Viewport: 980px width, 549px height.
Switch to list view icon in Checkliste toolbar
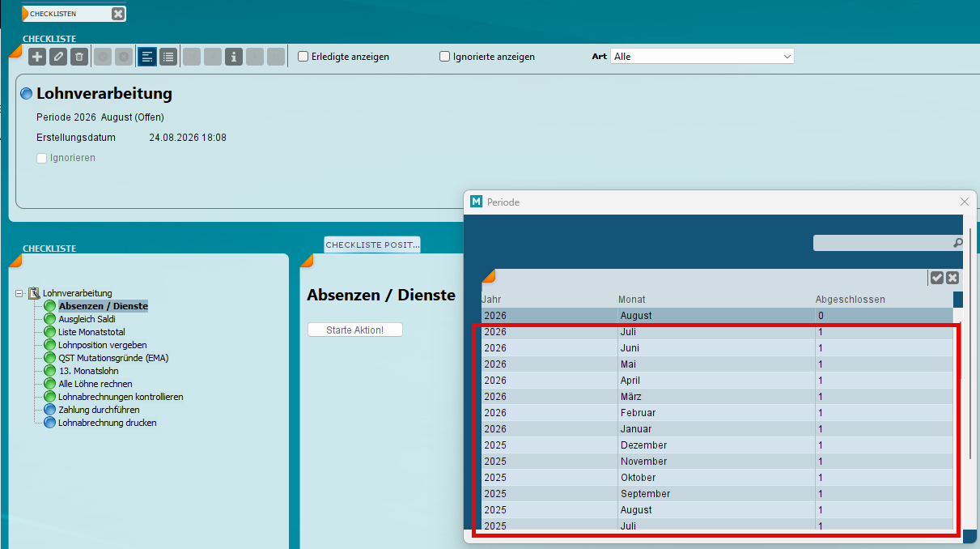[x=168, y=57]
